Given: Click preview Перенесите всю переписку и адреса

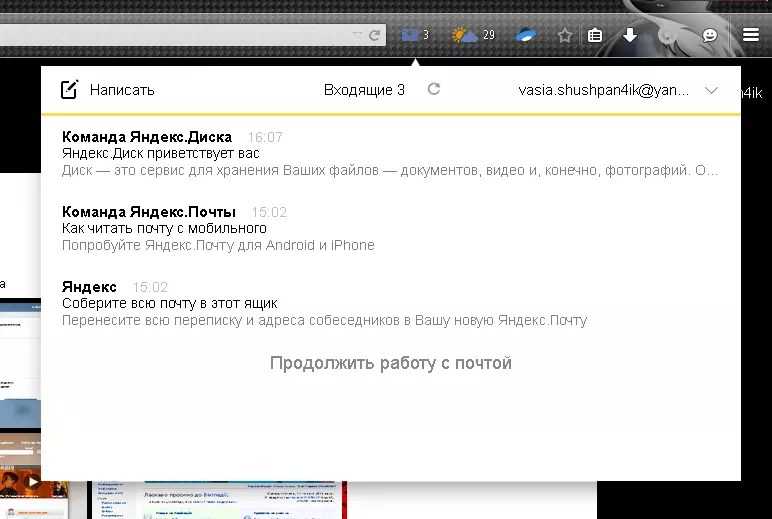Looking at the screenshot, I should point(324,321).
